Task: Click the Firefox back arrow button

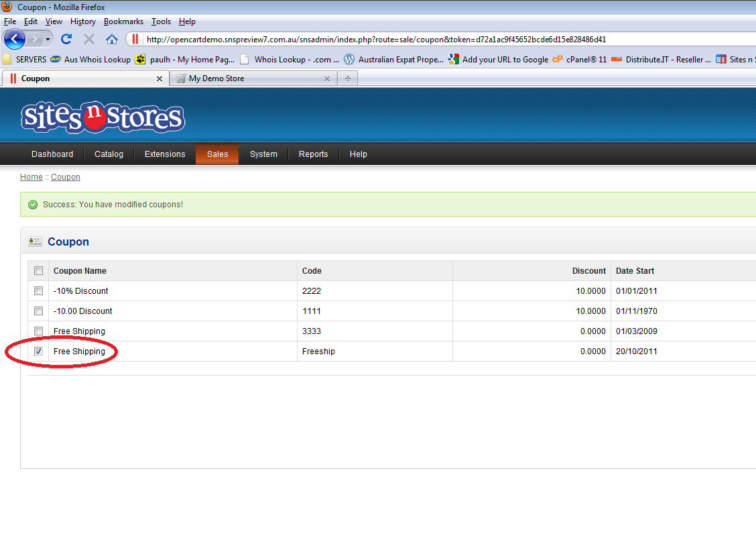Action: click(15, 39)
